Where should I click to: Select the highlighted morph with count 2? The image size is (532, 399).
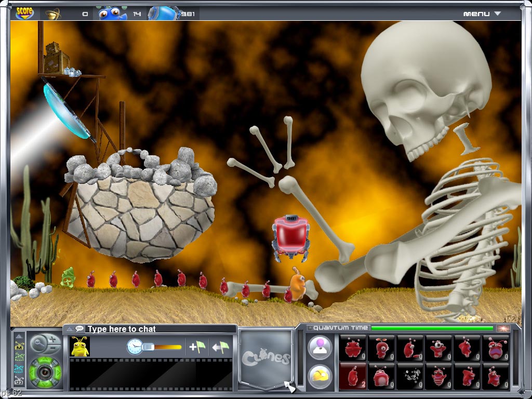coord(352,377)
